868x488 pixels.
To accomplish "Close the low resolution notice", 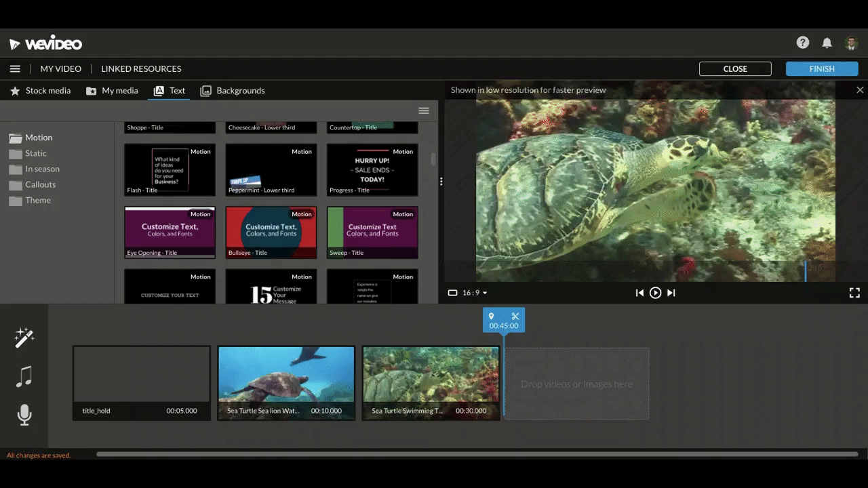I will pyautogui.click(x=860, y=90).
